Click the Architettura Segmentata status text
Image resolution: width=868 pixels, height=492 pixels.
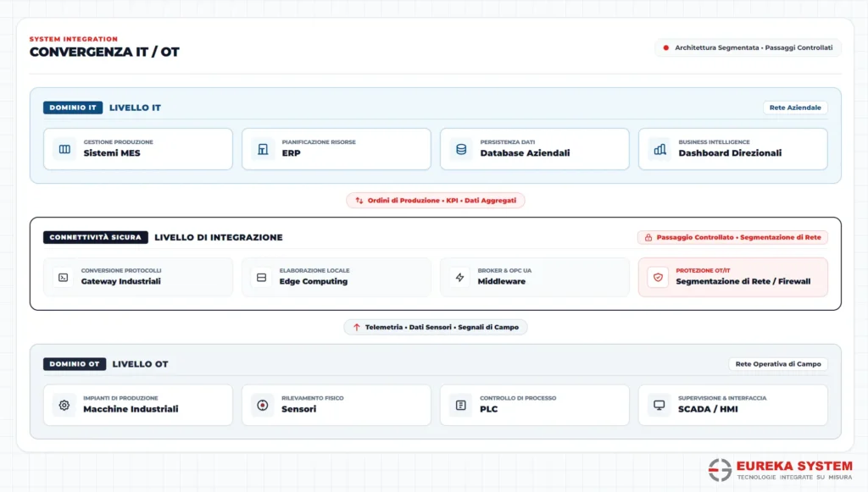coord(754,47)
